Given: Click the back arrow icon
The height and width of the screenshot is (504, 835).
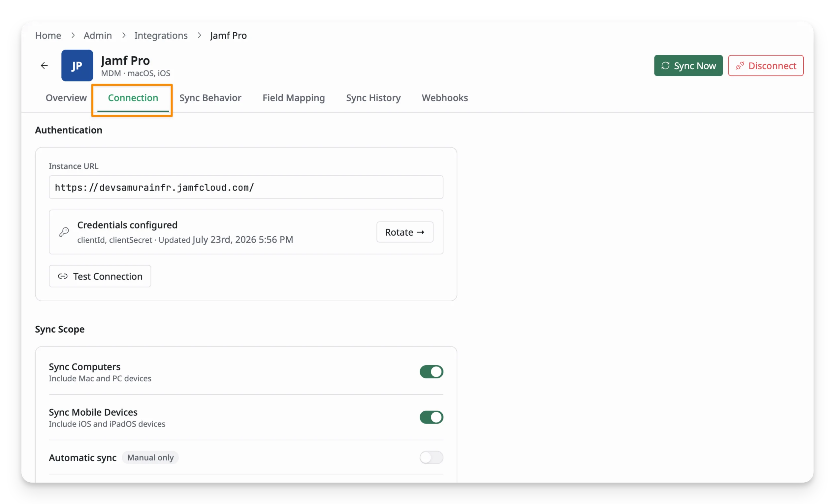Looking at the screenshot, I should pos(44,66).
